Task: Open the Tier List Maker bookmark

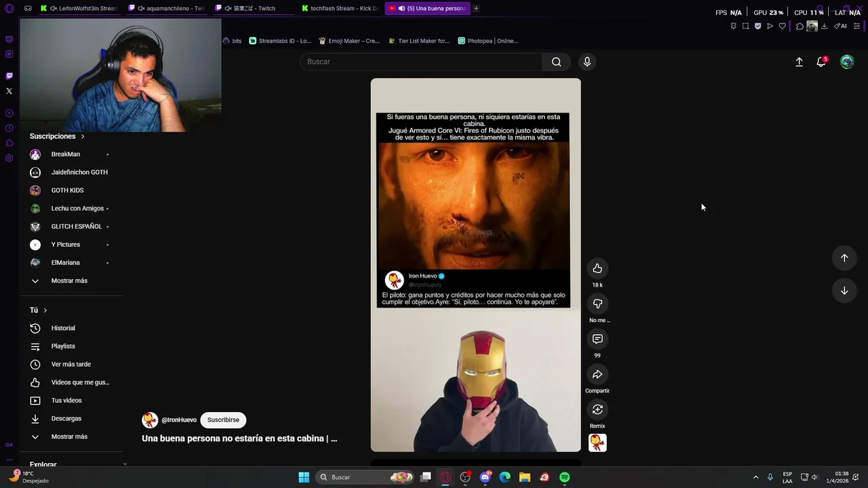Action: (x=419, y=41)
